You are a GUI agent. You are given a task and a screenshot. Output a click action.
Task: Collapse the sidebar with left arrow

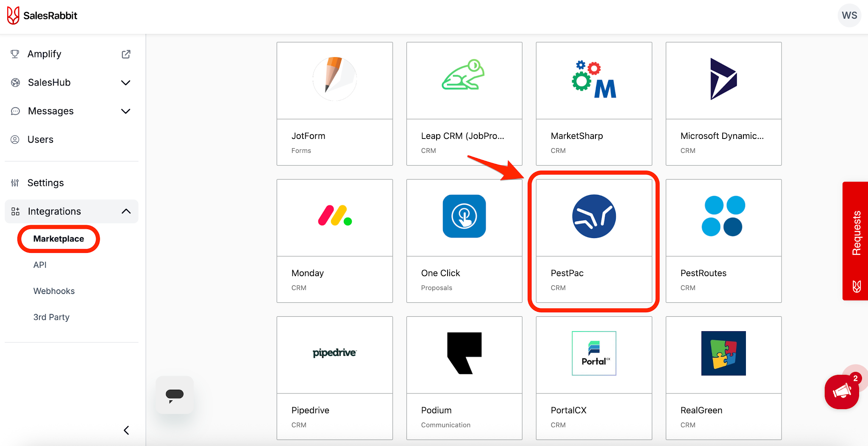(126, 430)
